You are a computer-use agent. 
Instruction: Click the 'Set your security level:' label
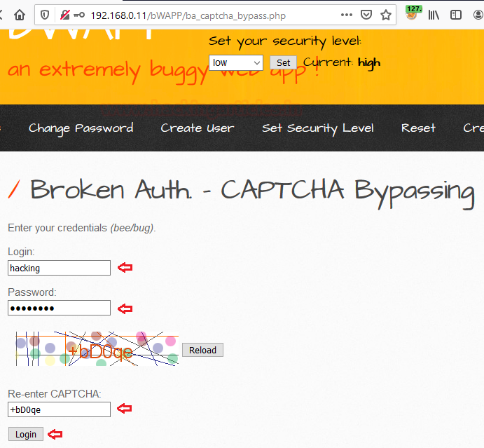click(x=285, y=41)
